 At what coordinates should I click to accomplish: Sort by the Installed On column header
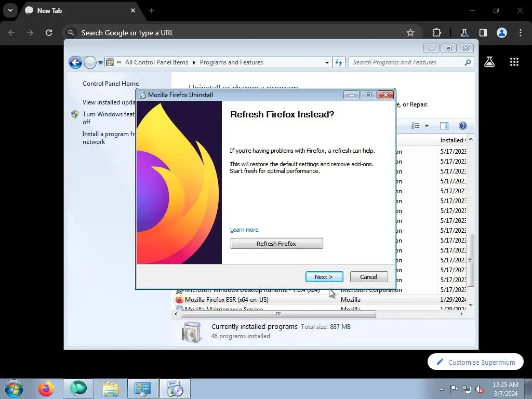[453, 140]
